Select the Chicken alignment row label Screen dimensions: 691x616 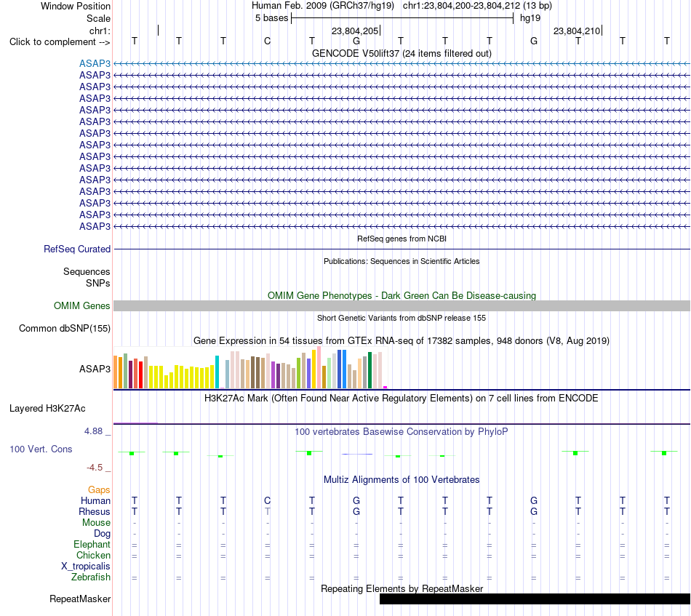(x=93, y=555)
